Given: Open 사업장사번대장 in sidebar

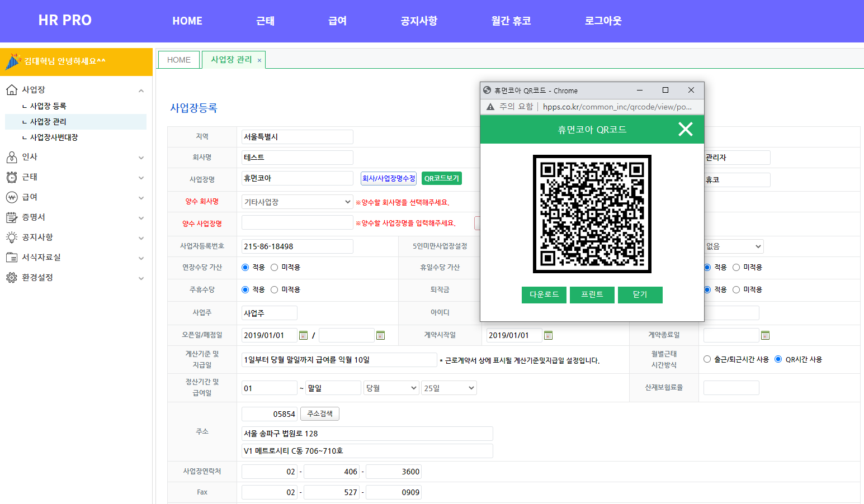Looking at the screenshot, I should click(x=54, y=137).
